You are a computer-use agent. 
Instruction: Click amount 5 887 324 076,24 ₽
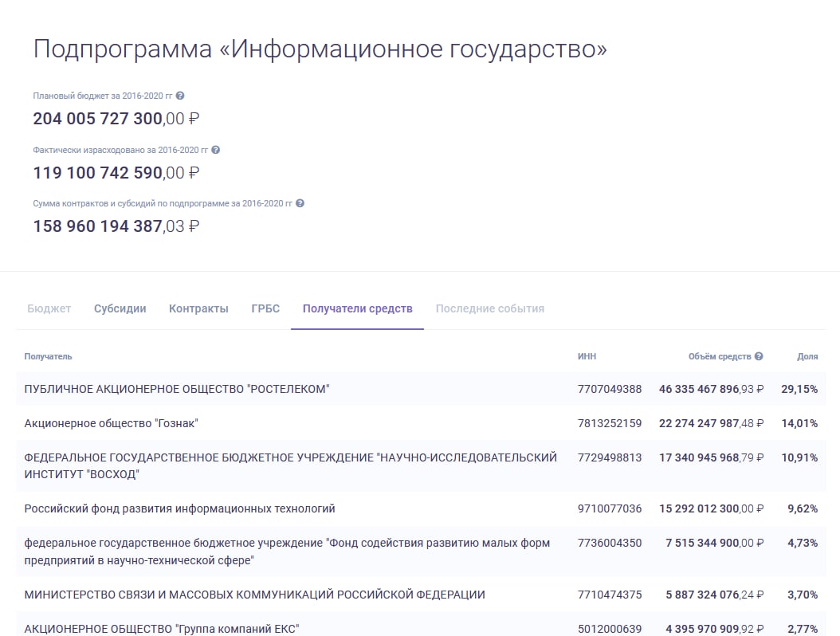tap(715, 595)
